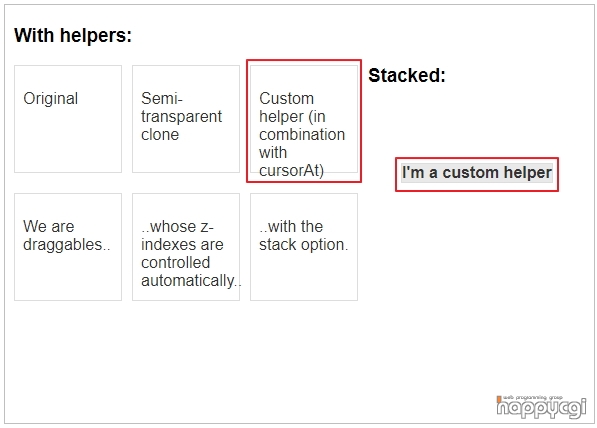Select the Custom helper cursorAt box
Viewport: 597px width, 428px height.
(304, 119)
